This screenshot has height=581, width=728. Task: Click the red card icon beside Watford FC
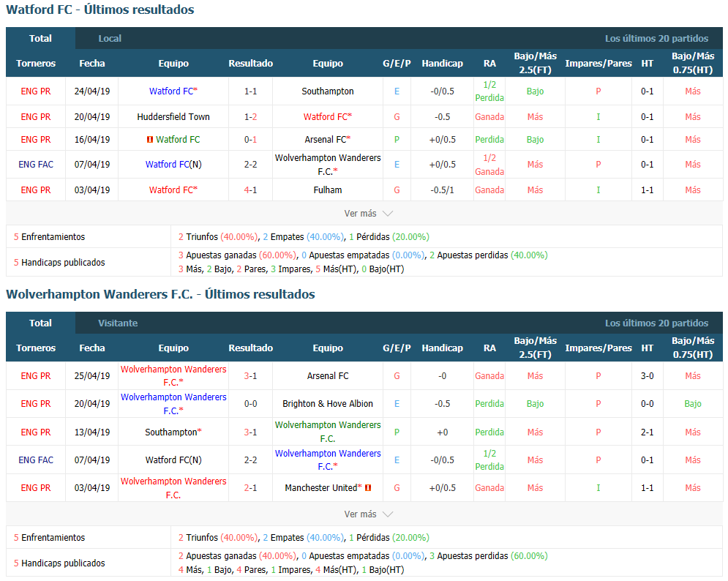pos(149,139)
